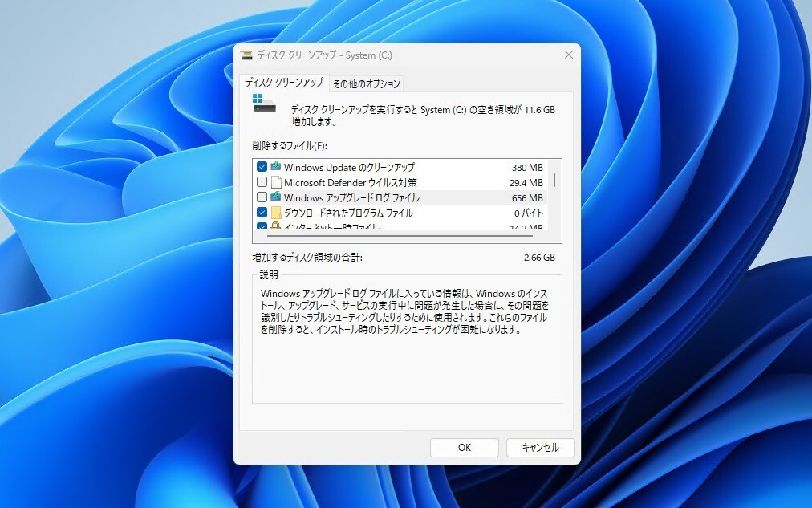Viewport: 812px width, 508px height.
Task: Click the 2.66 GB total value
Action: (539, 258)
